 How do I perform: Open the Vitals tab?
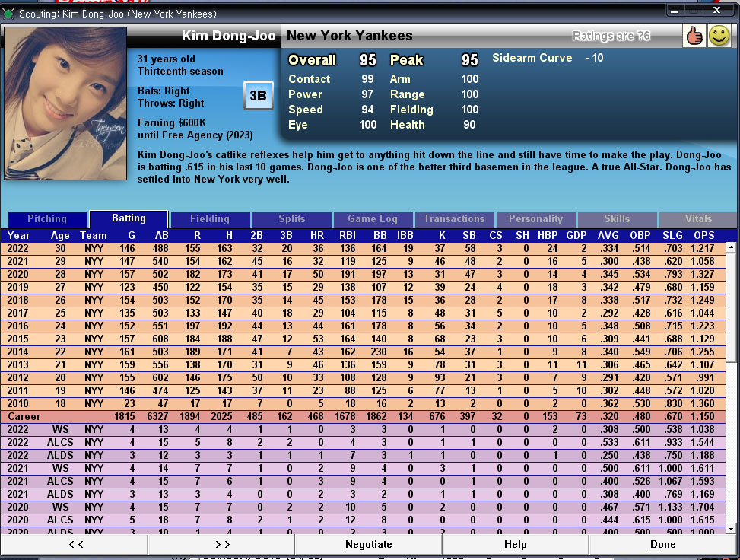[698, 219]
